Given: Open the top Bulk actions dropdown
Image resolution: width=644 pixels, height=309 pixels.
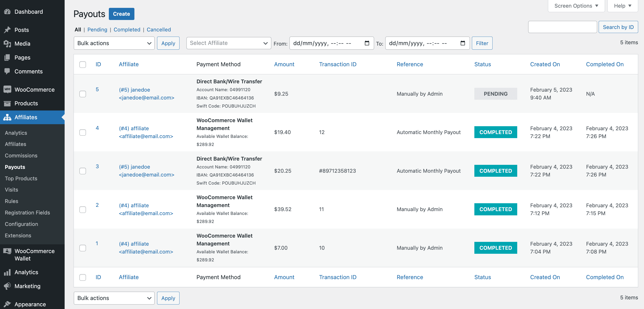Looking at the screenshot, I should [x=114, y=43].
